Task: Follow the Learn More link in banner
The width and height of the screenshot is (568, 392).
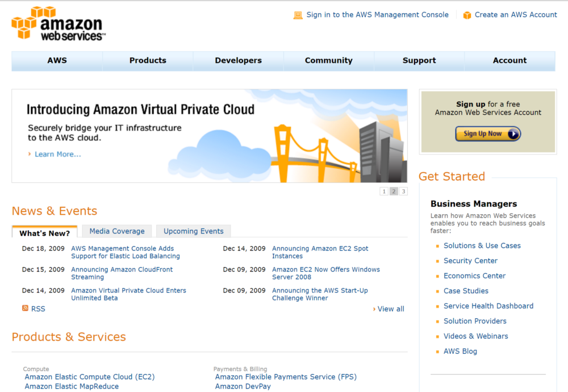Action: click(x=57, y=155)
